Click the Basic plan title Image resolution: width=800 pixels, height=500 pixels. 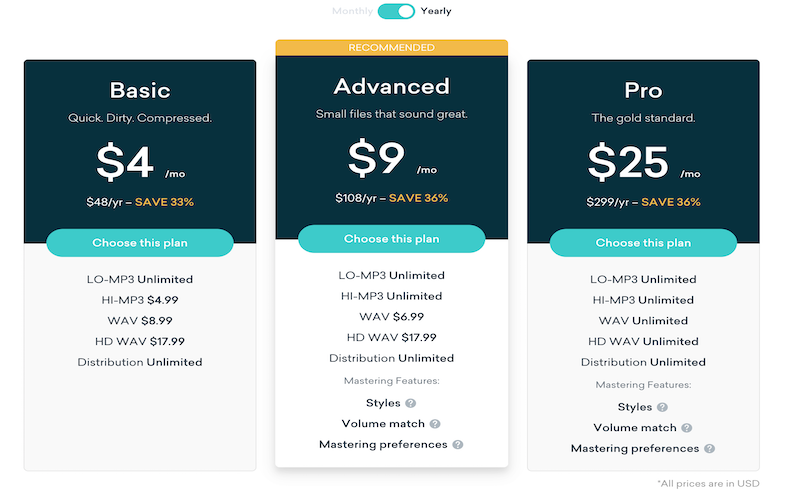pyautogui.click(x=140, y=90)
